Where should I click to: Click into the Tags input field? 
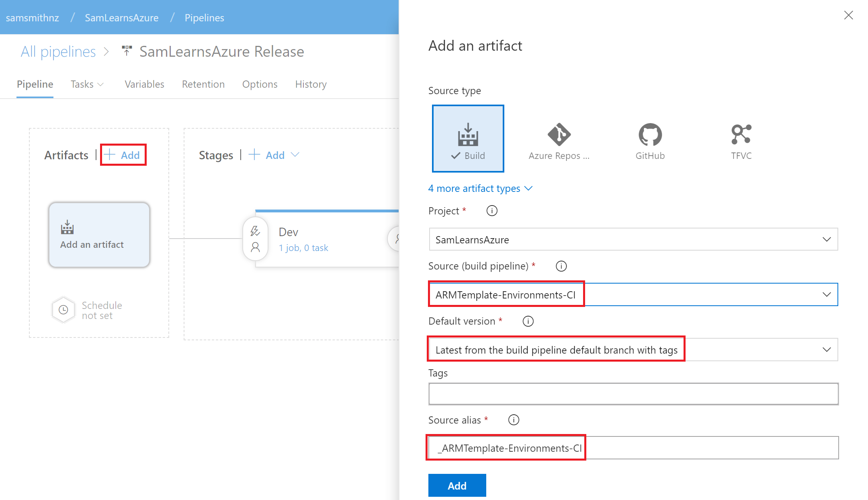(x=633, y=394)
